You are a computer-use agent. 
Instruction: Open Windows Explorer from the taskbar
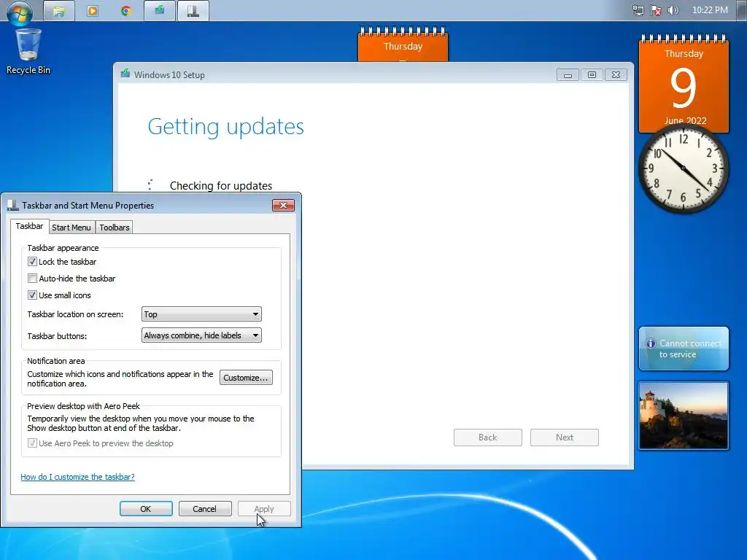point(59,11)
